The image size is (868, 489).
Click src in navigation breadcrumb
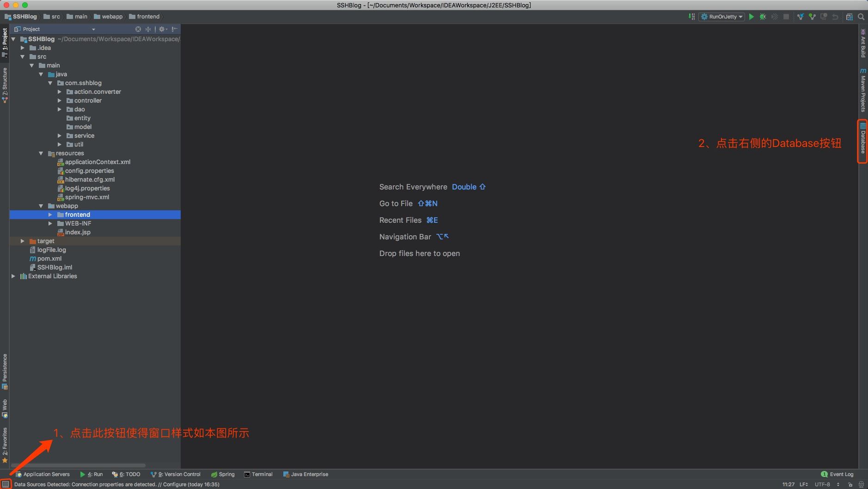pos(52,17)
